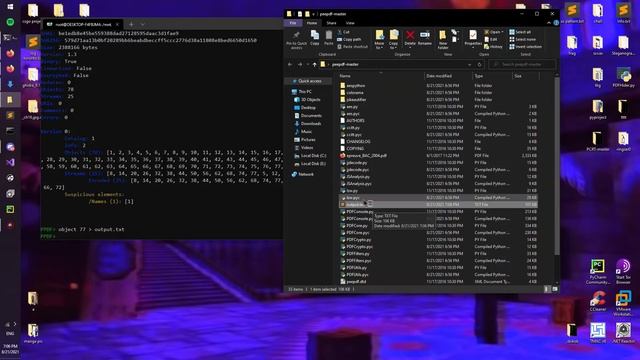Open the File tab in Explorer
This screenshot has height=360, width=640.
293,23
